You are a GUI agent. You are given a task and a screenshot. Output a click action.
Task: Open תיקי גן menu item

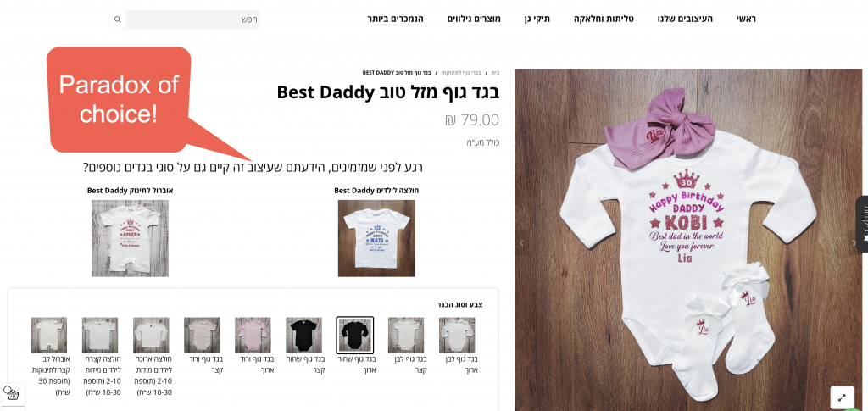537,19
